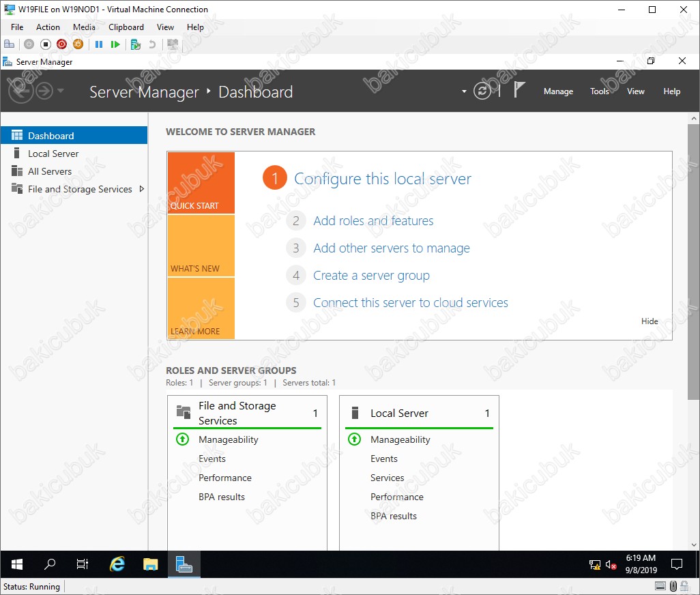700x595 pixels.
Task: Click BPA results under File and Storage Services tile
Action: [222, 497]
